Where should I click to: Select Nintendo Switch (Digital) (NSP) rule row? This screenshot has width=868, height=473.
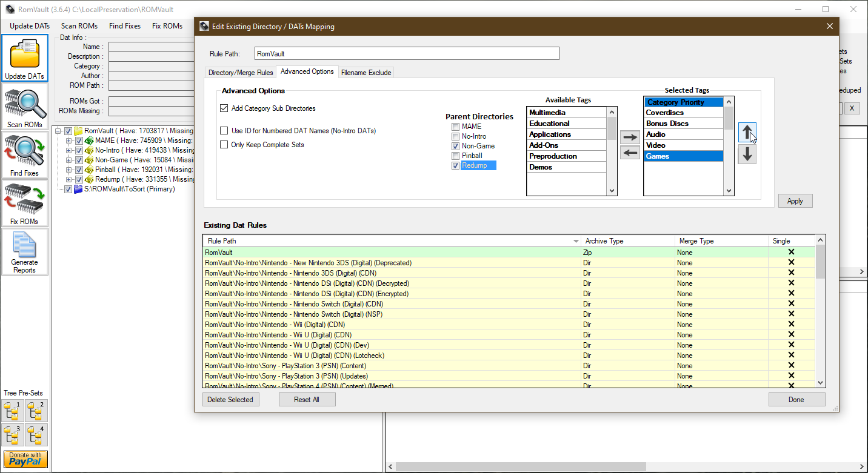(509, 314)
